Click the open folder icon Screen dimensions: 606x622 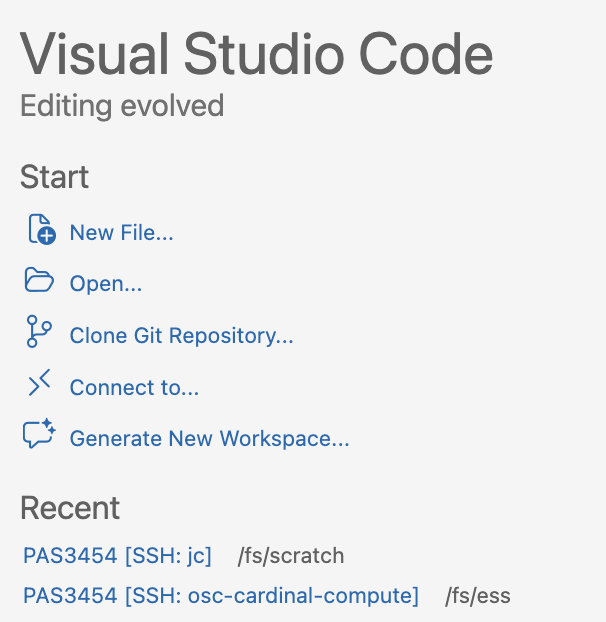(39, 280)
